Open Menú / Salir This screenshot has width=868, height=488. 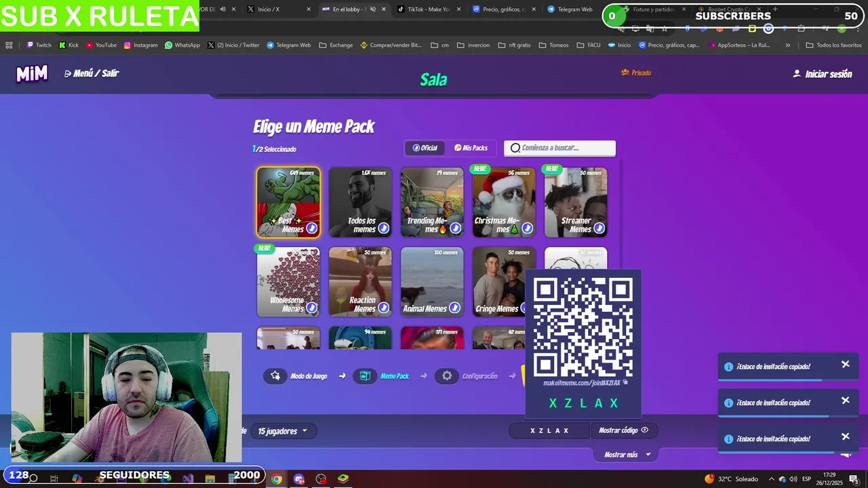tap(92, 73)
